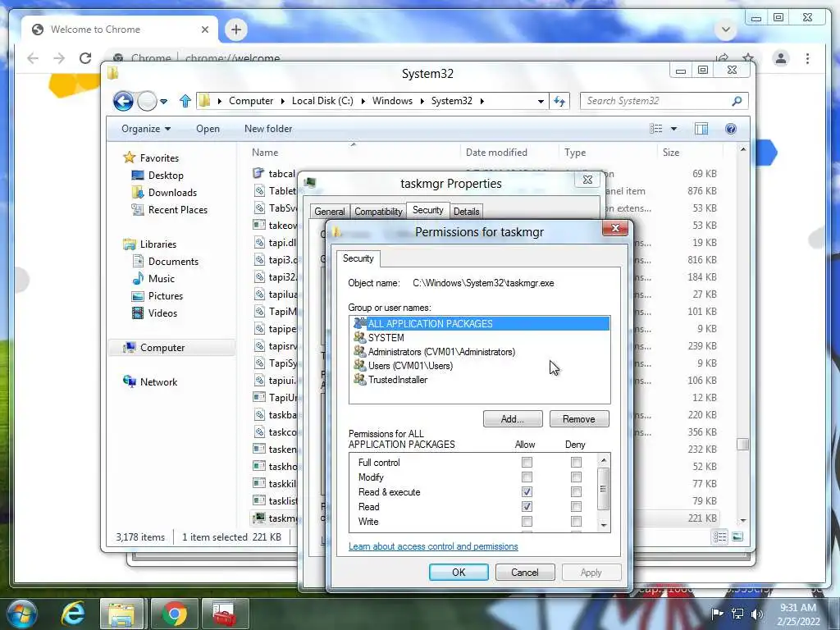Image resolution: width=840 pixels, height=630 pixels.
Task: Open Explorer help icon
Action: point(731,129)
